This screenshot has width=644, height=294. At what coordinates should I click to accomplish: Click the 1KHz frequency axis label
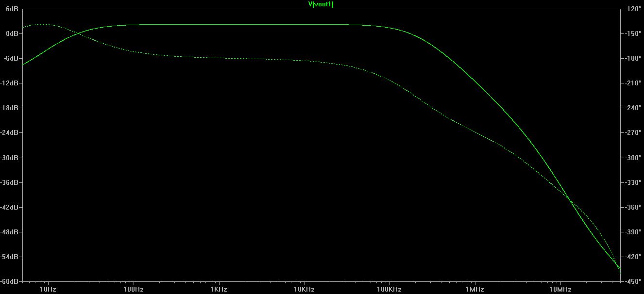219,290
